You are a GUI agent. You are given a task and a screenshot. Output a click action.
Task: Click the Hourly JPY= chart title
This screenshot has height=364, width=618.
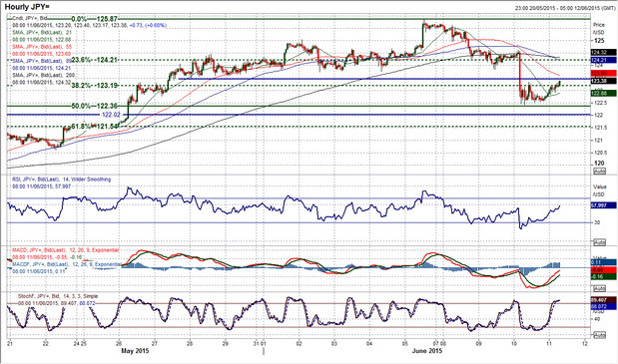[27, 7]
